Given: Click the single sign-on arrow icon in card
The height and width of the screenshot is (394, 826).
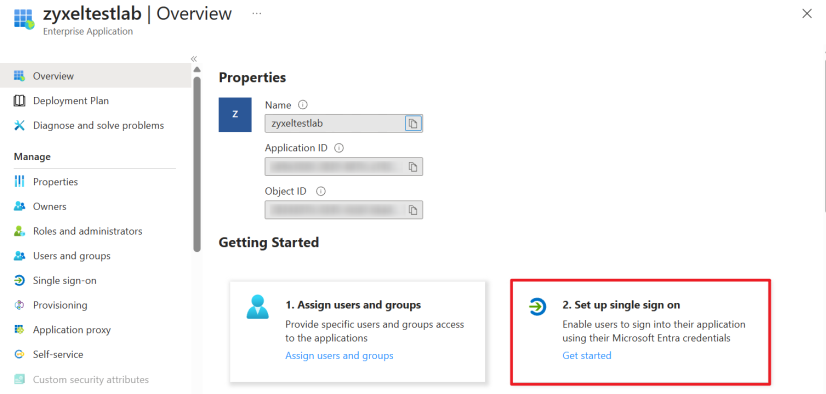Looking at the screenshot, I should 538,306.
